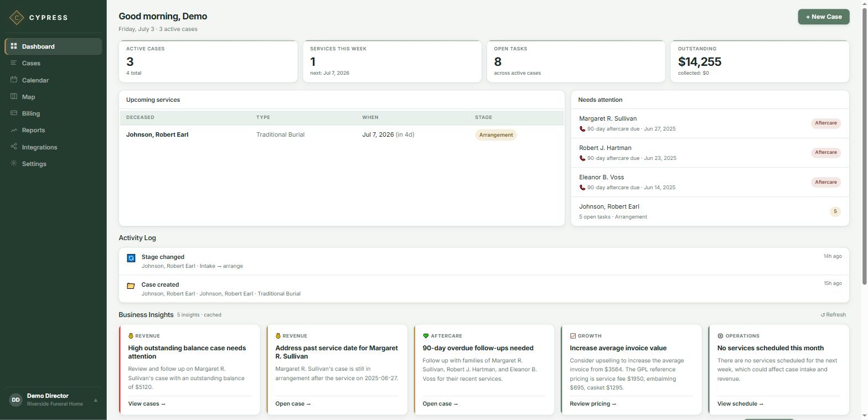
Task: Click the Map icon in sidebar
Action: 14,96
